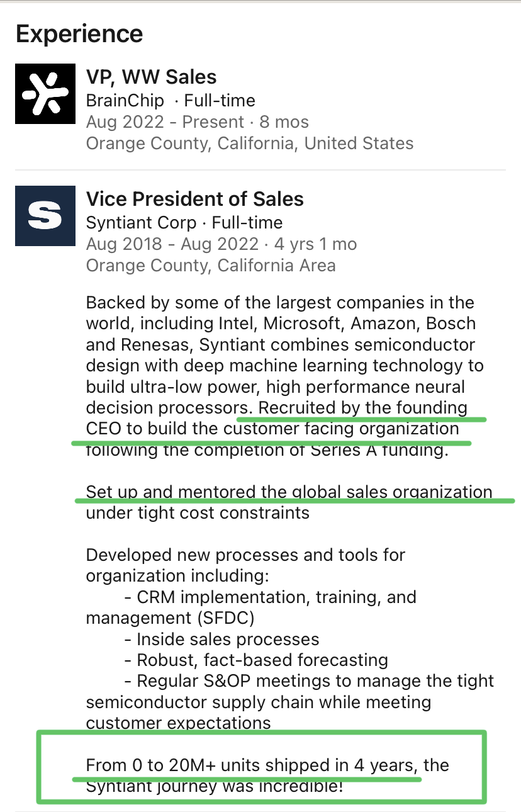
Task: Click the 'Developed new processes and tools' line
Action: tap(245, 555)
